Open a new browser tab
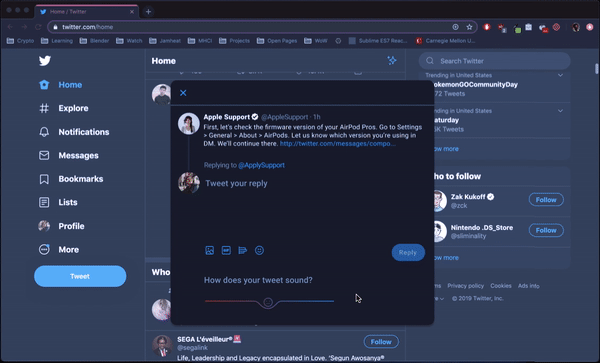Image resolution: width=600 pixels, height=363 pixels. (x=148, y=11)
